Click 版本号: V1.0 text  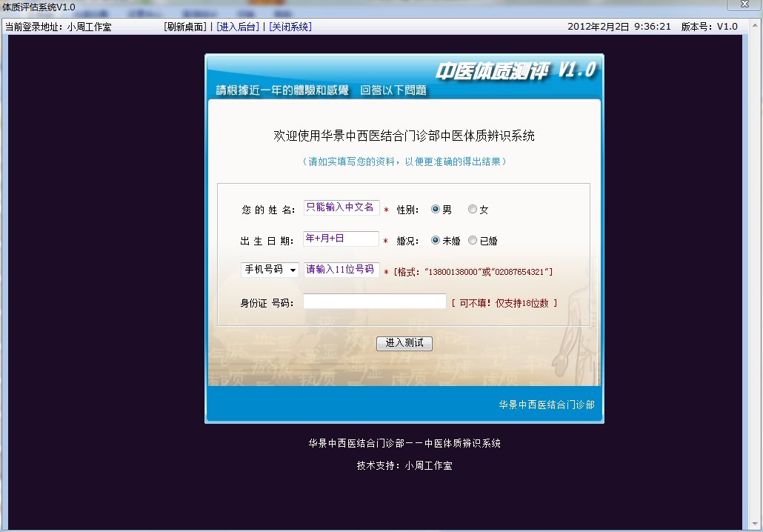click(x=709, y=27)
